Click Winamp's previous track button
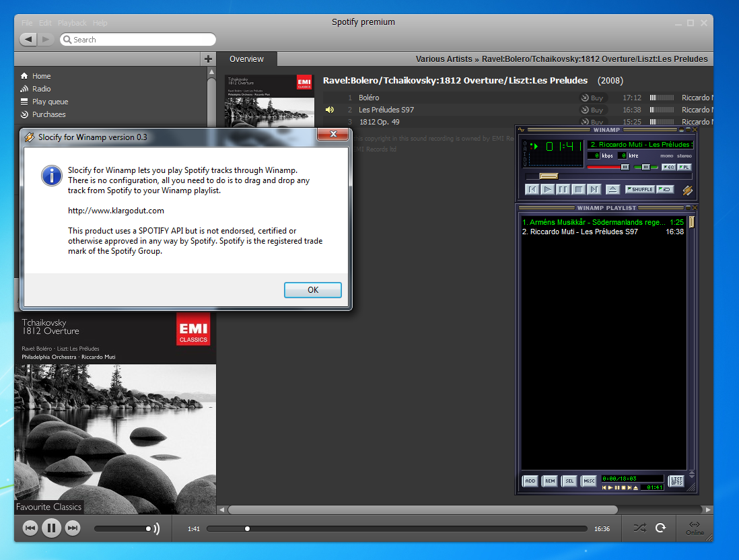 532,189
